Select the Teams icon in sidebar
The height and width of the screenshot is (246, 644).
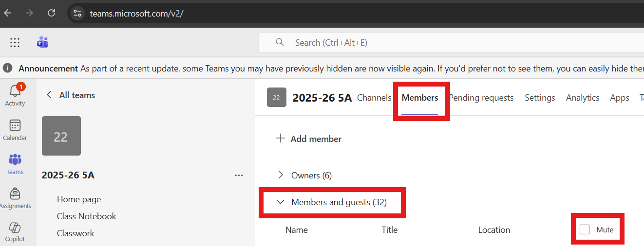pyautogui.click(x=15, y=160)
